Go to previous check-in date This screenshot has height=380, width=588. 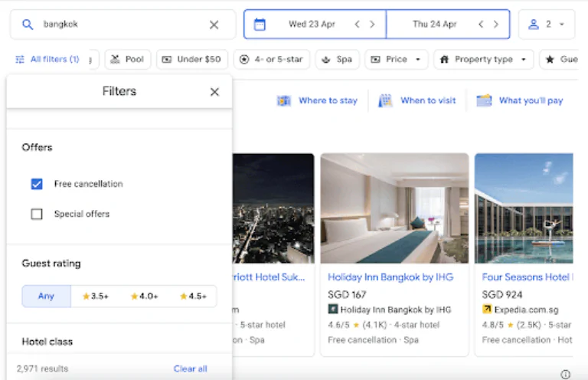click(357, 25)
